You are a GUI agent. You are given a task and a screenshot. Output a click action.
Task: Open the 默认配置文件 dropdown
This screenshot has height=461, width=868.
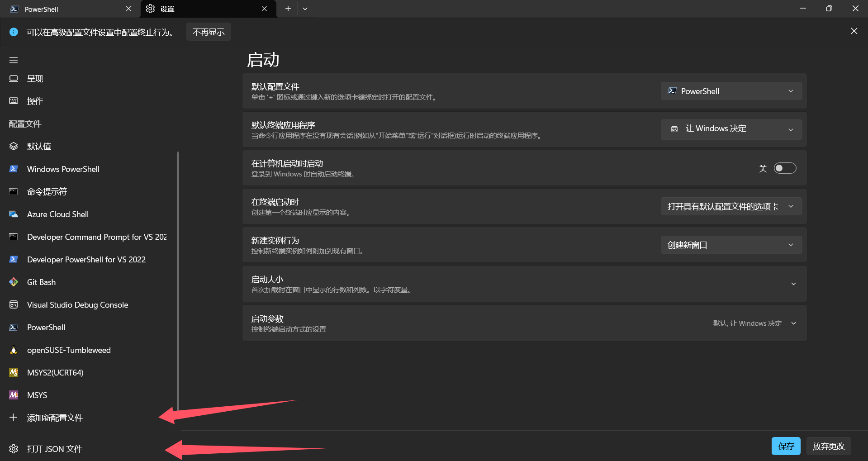tap(731, 91)
